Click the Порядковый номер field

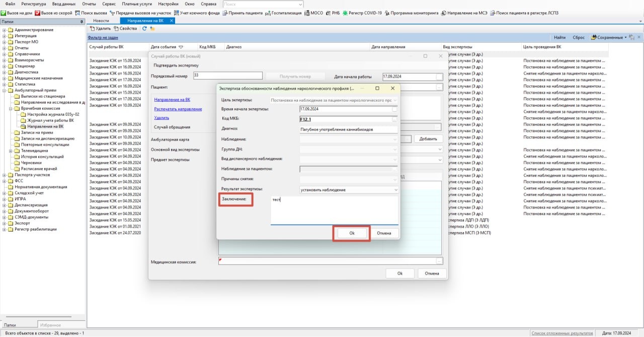(228, 76)
